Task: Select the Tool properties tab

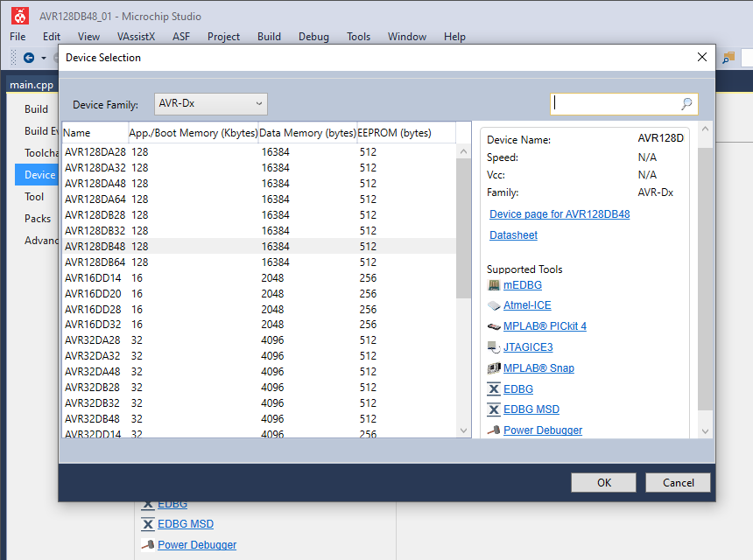Action: pyautogui.click(x=37, y=197)
